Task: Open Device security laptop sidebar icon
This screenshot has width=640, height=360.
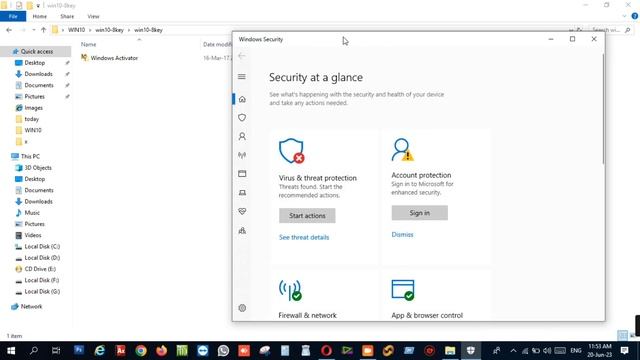Action: [242, 193]
